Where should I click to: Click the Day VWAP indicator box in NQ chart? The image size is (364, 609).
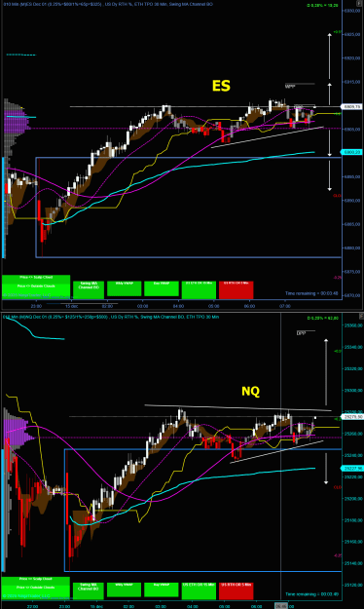coord(162,590)
